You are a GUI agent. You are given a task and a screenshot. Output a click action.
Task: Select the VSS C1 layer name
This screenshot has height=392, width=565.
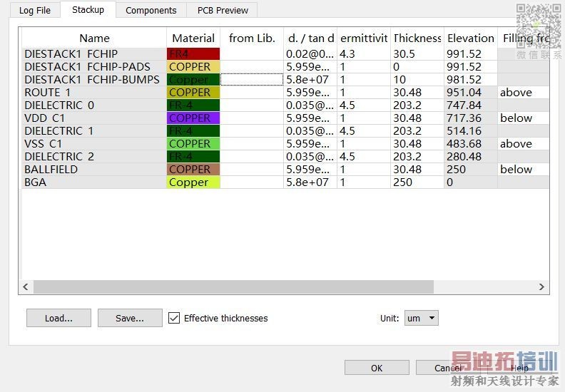tap(43, 144)
